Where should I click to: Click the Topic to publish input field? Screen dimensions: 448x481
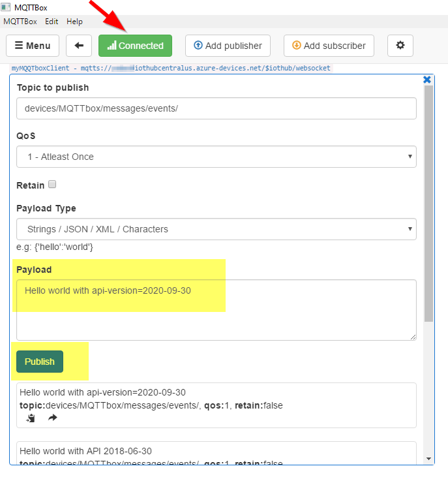217,108
